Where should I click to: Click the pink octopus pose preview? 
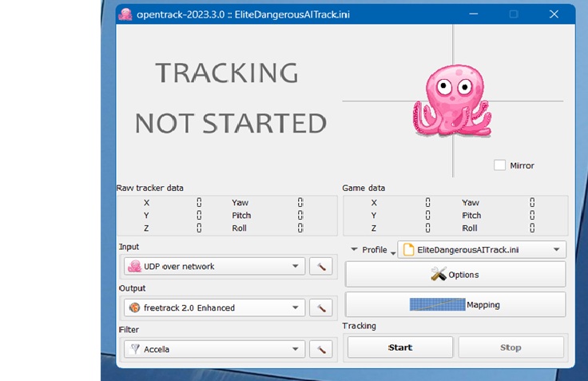[x=452, y=101]
